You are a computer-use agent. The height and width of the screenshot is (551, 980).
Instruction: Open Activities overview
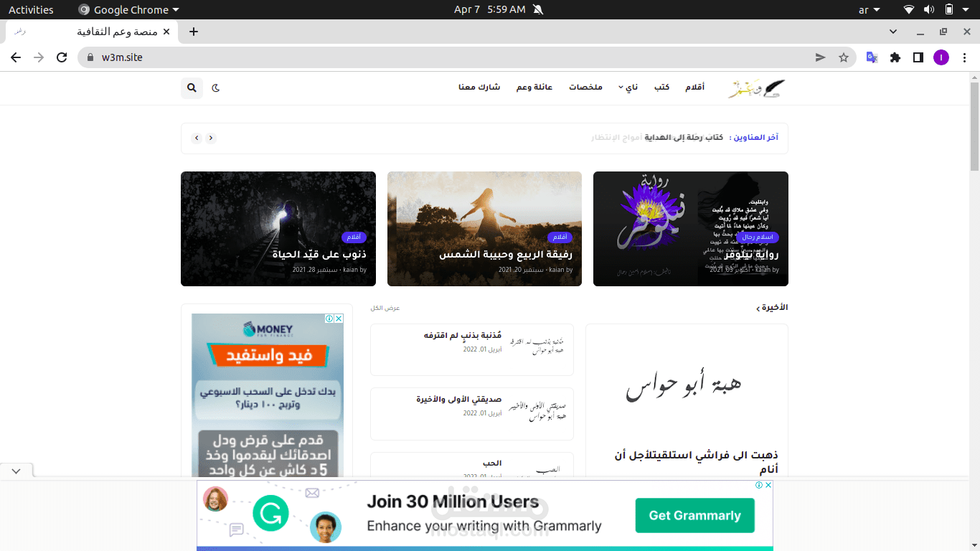point(31,9)
